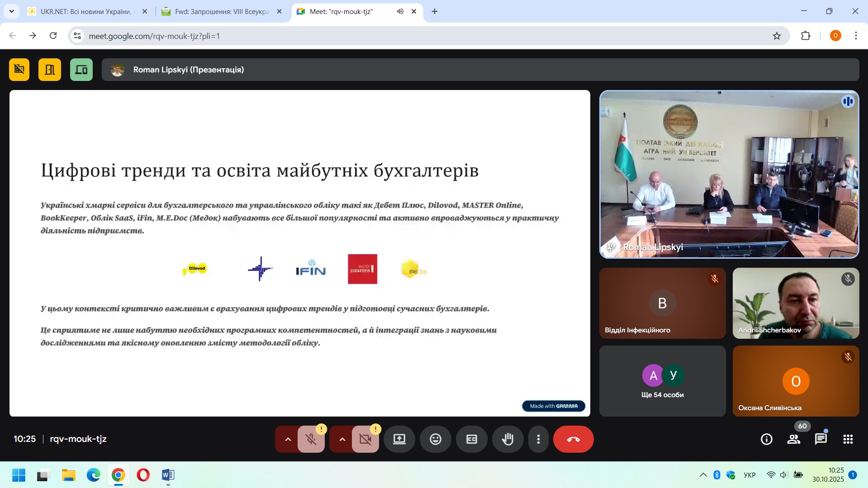Image resolution: width=868 pixels, height=488 pixels.
Task: Open the emoji reactions button
Action: [435, 439]
